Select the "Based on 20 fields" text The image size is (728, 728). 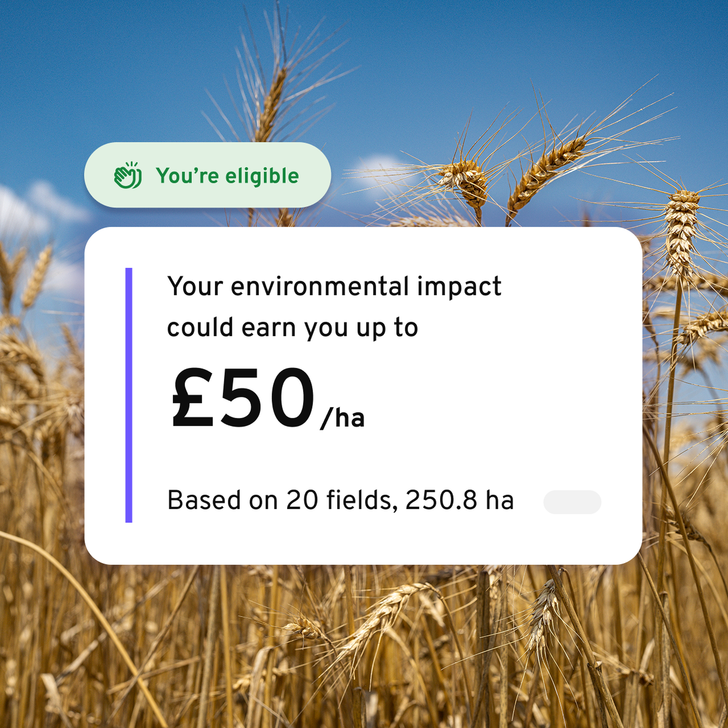coord(280,501)
